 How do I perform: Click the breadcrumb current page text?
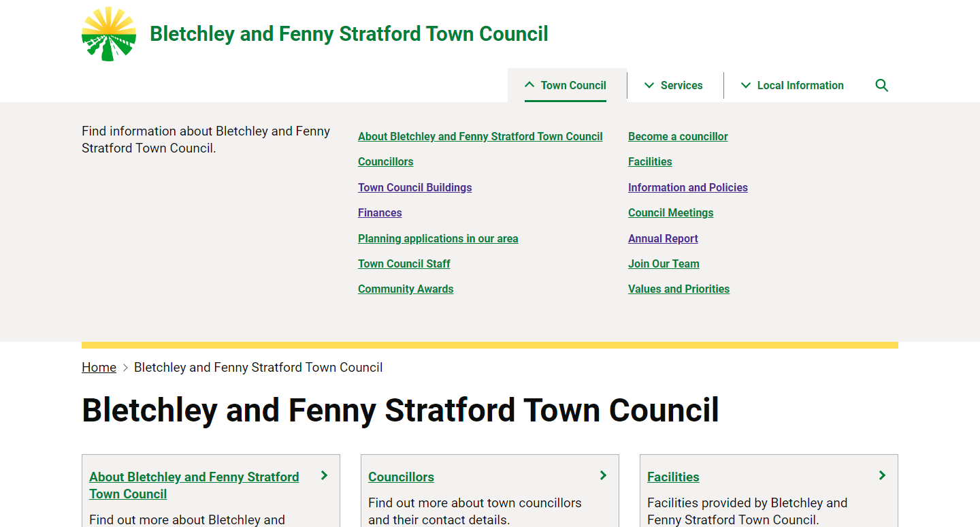(x=259, y=367)
